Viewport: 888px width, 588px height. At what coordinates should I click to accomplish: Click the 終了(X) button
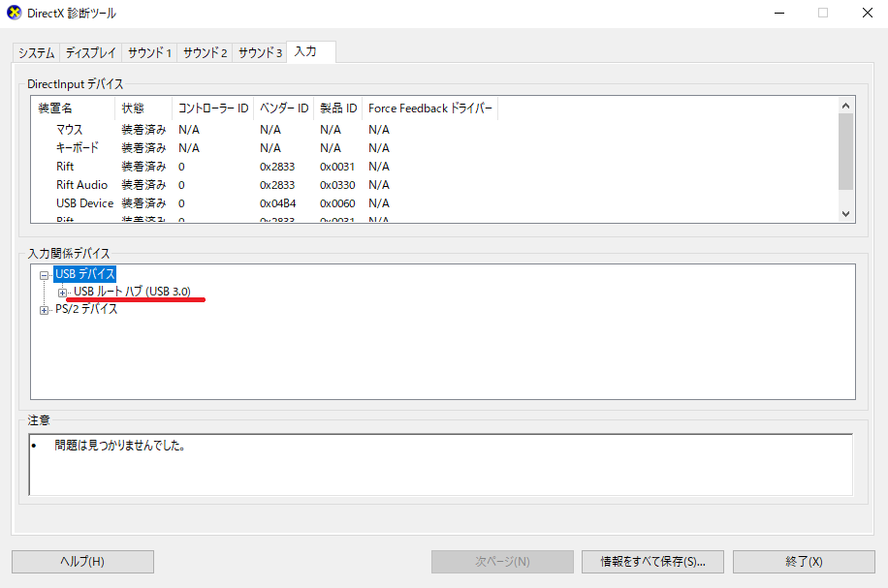[x=804, y=562]
